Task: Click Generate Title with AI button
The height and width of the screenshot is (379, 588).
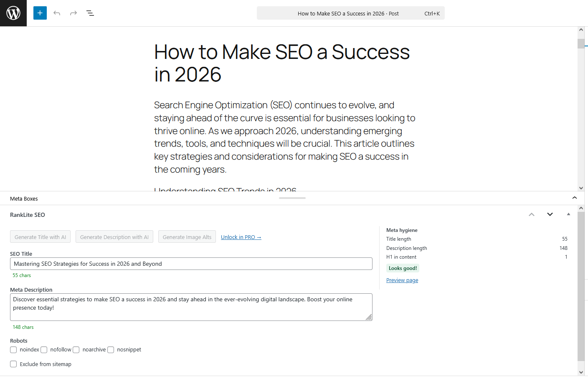Action: [41, 237]
